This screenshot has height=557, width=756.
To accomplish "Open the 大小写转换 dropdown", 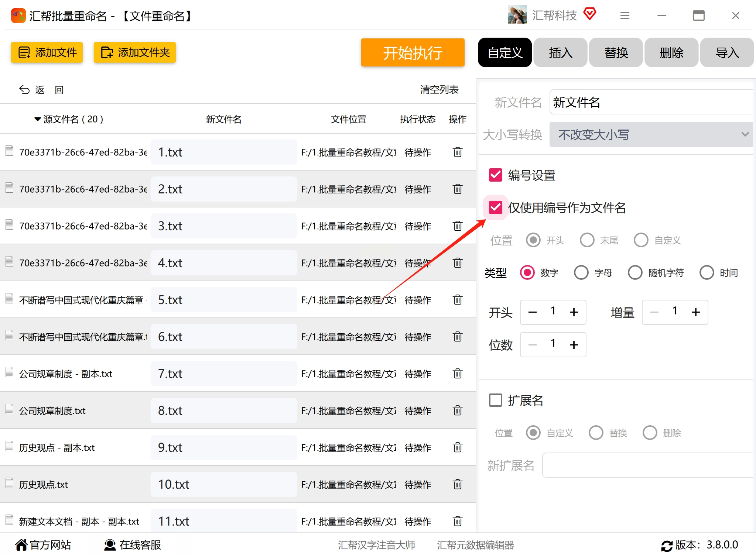I will coord(651,135).
